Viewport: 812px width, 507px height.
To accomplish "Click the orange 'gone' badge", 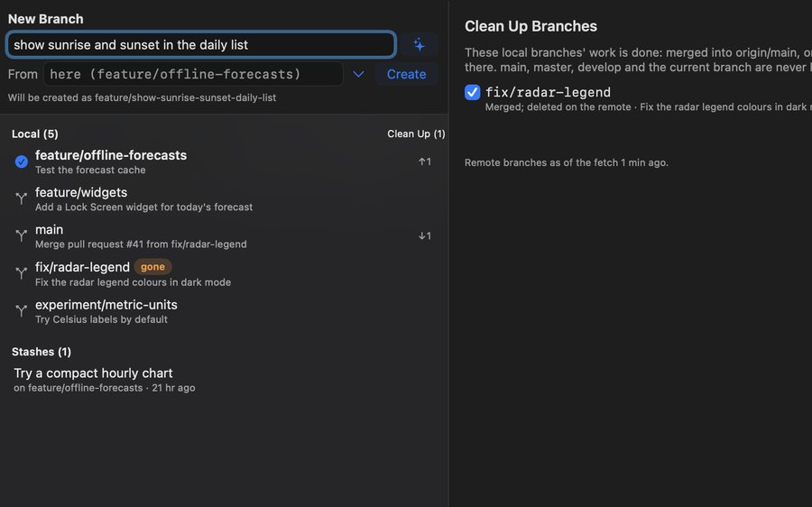I will click(x=152, y=267).
